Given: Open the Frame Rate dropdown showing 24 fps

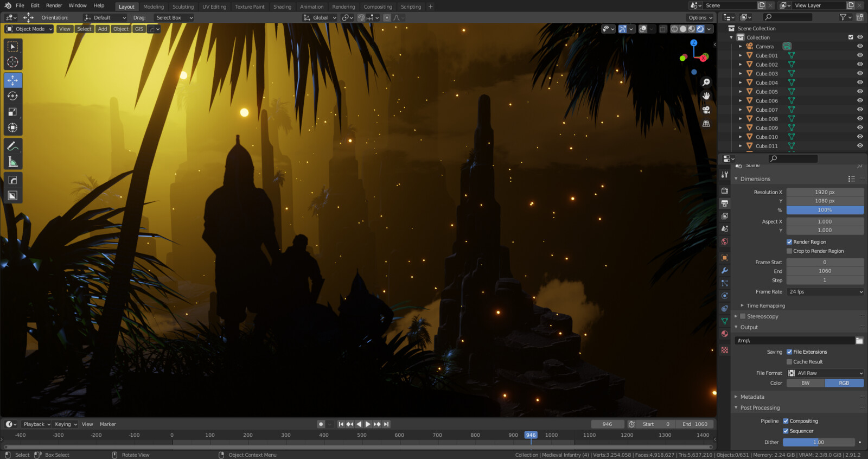Looking at the screenshot, I should [825, 292].
